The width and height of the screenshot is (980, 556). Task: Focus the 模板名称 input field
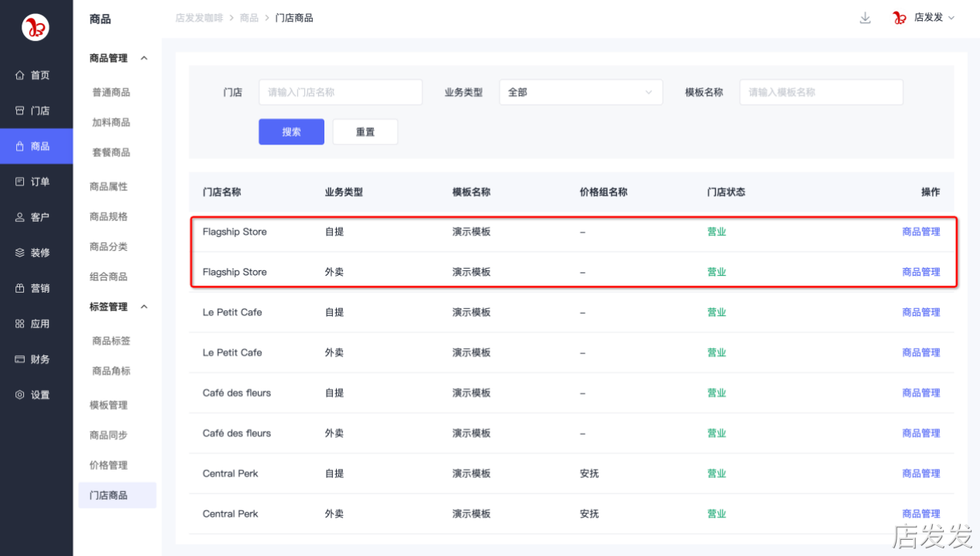click(821, 92)
